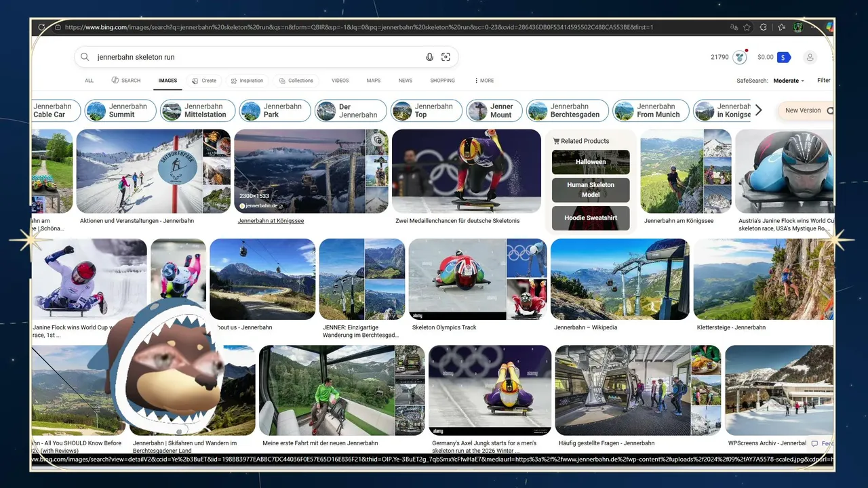868x488 pixels.
Task: Select the Jennerbahn From Munich chip
Action: [x=651, y=110]
